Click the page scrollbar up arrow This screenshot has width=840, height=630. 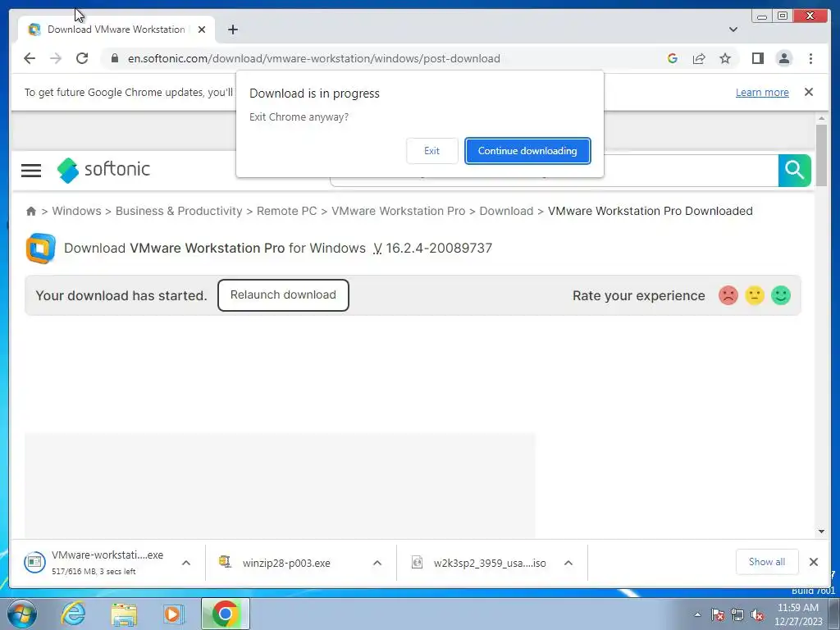(821, 118)
